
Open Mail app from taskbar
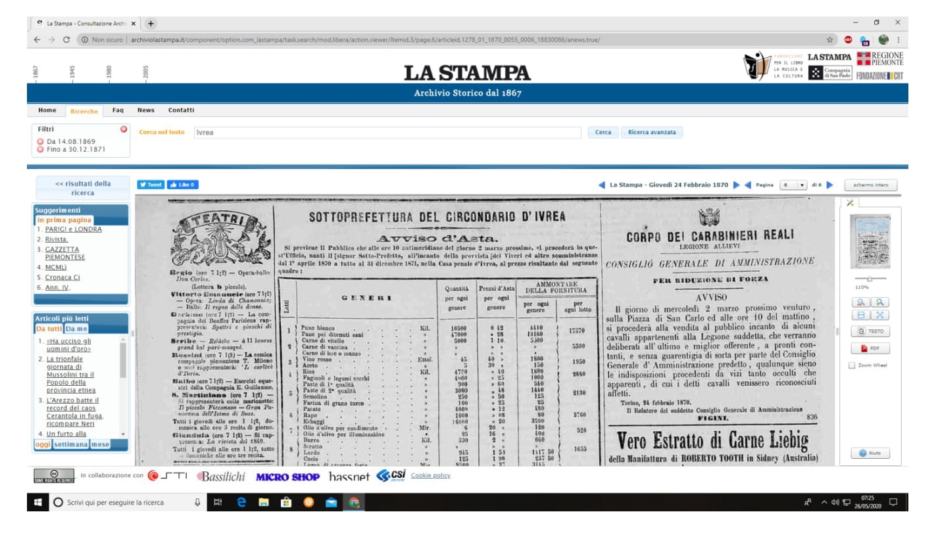[332, 502]
